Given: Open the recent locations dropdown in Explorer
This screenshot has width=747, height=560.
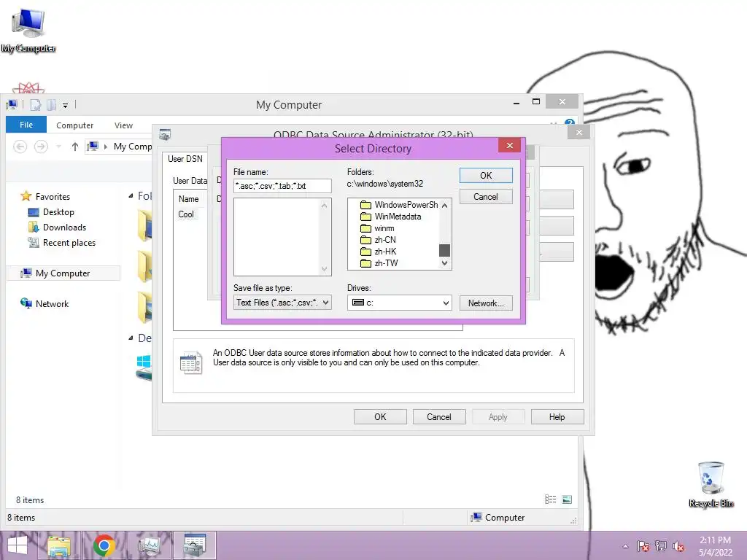Looking at the screenshot, I should point(58,146).
